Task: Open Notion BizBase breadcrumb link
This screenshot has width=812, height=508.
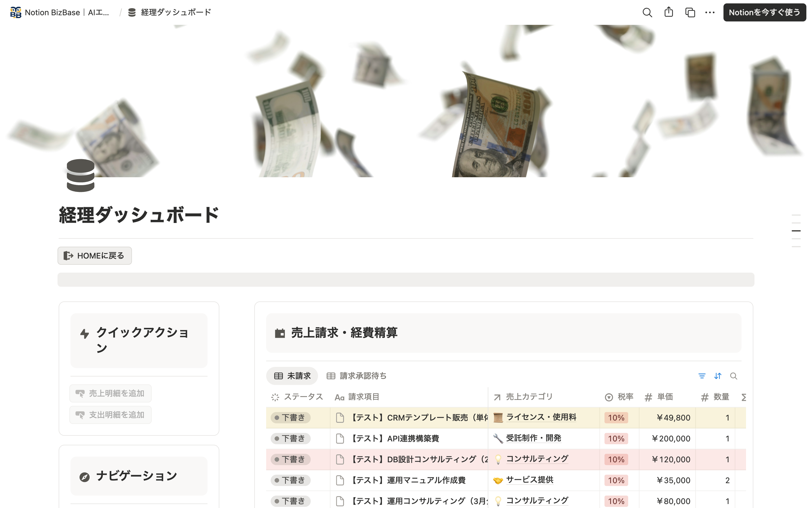Action: [60, 12]
